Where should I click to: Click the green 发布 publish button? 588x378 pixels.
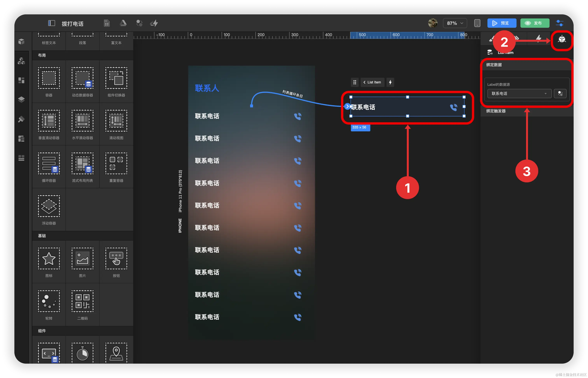pos(535,23)
